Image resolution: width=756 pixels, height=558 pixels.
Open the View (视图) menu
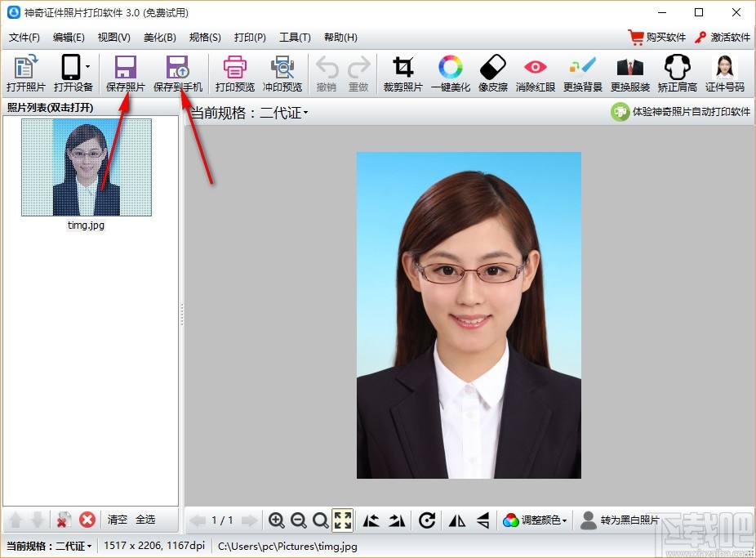(113, 37)
